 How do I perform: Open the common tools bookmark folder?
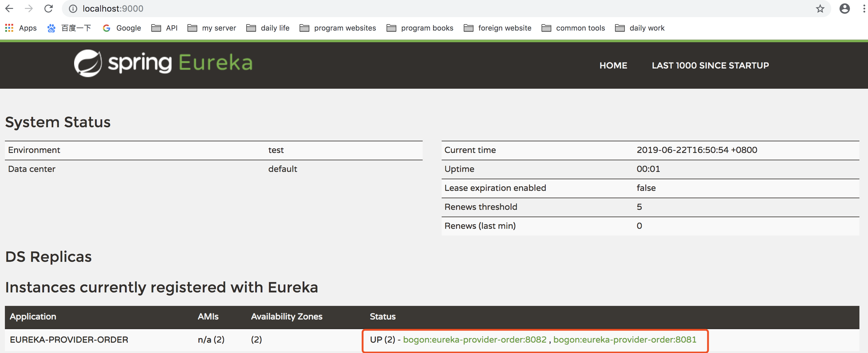click(573, 28)
